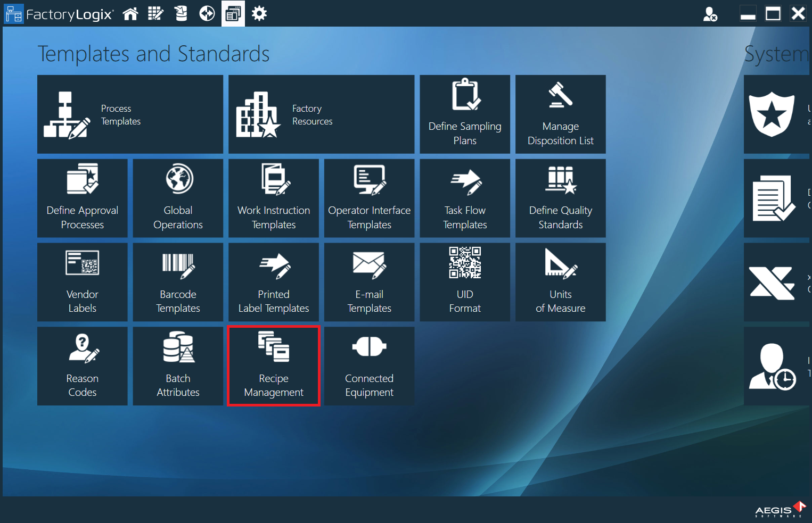The image size is (812, 523).
Task: Select Define Approval Processes tile
Action: (x=83, y=198)
